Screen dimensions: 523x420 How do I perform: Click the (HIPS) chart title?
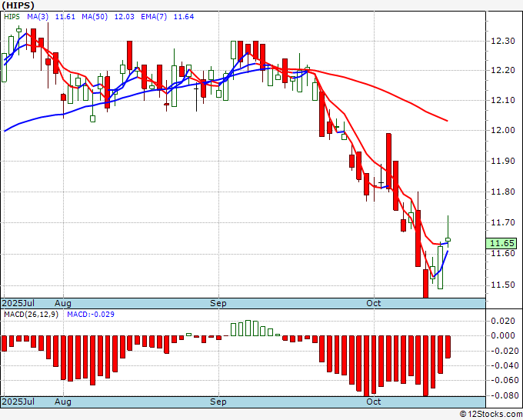point(18,5)
